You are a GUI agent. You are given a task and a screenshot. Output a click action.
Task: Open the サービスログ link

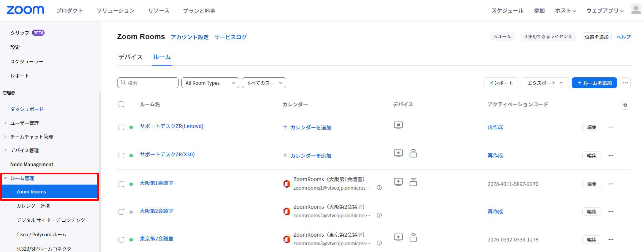(x=230, y=37)
